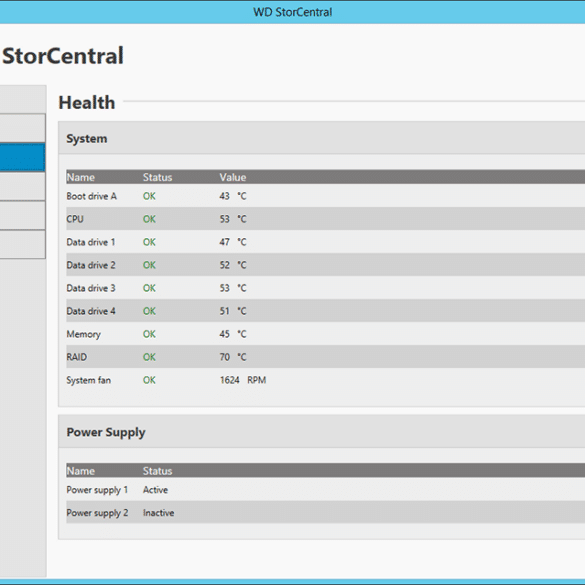Image resolution: width=585 pixels, height=585 pixels.
Task: Click the 70 °C RAID value
Action: tap(233, 357)
